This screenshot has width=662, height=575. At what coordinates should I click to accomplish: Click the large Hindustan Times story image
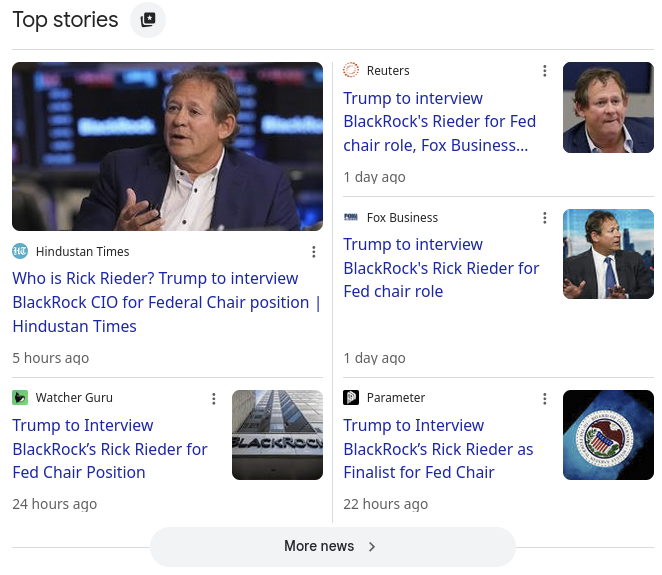(167, 146)
